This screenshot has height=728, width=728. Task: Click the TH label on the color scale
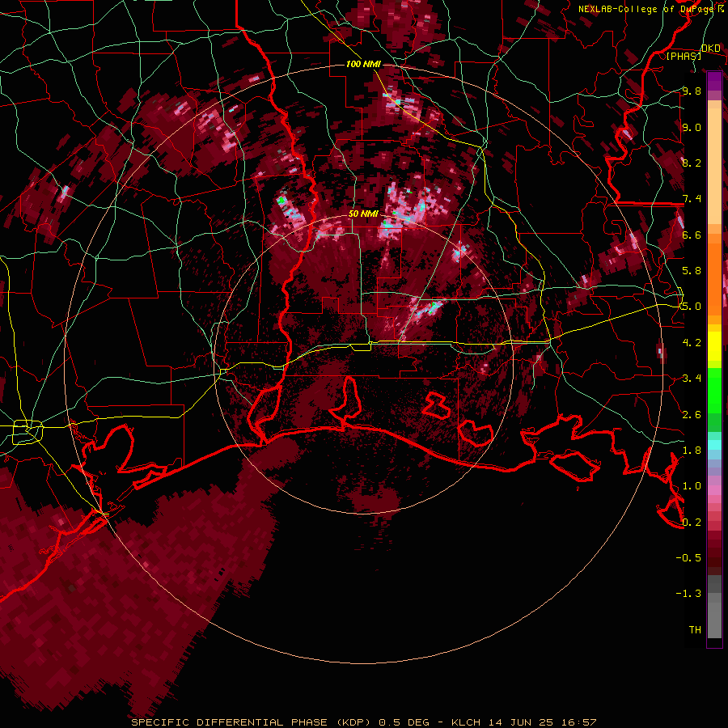[695, 630]
